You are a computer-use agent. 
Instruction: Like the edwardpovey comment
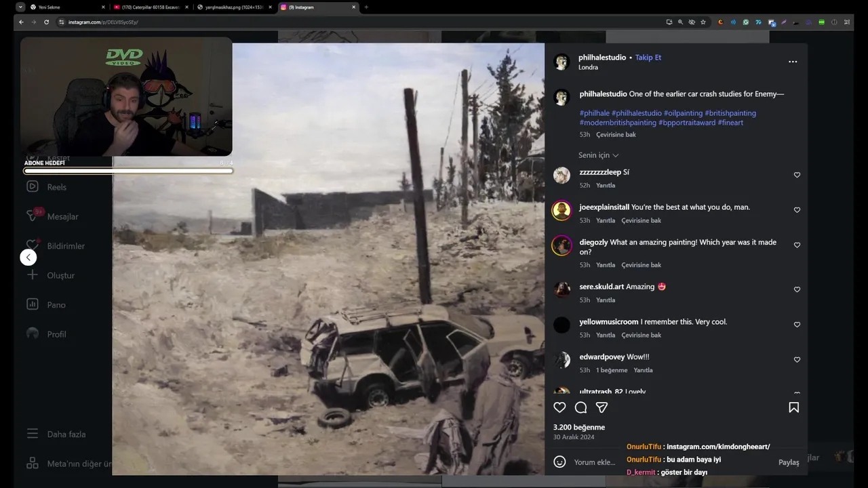coord(797,360)
